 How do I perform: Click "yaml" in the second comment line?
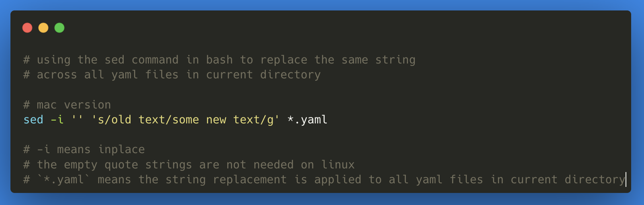[124, 75]
